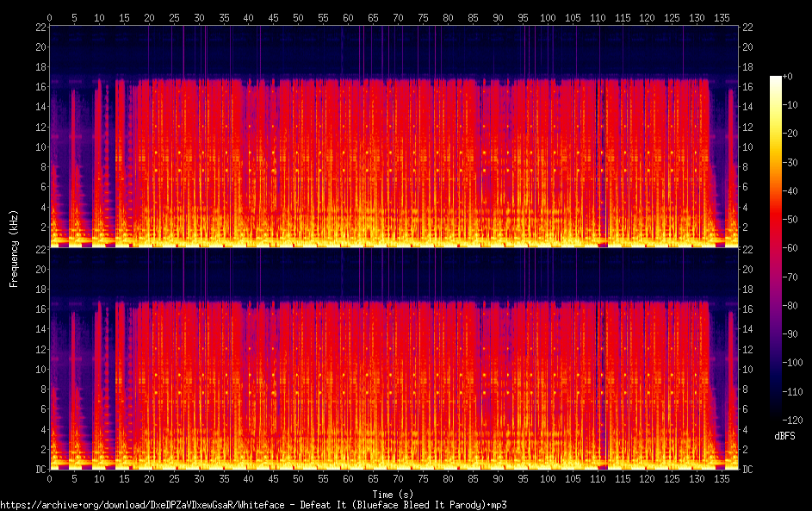
Task: Click the 0 second tick on bottom time axis
Action: [49, 479]
